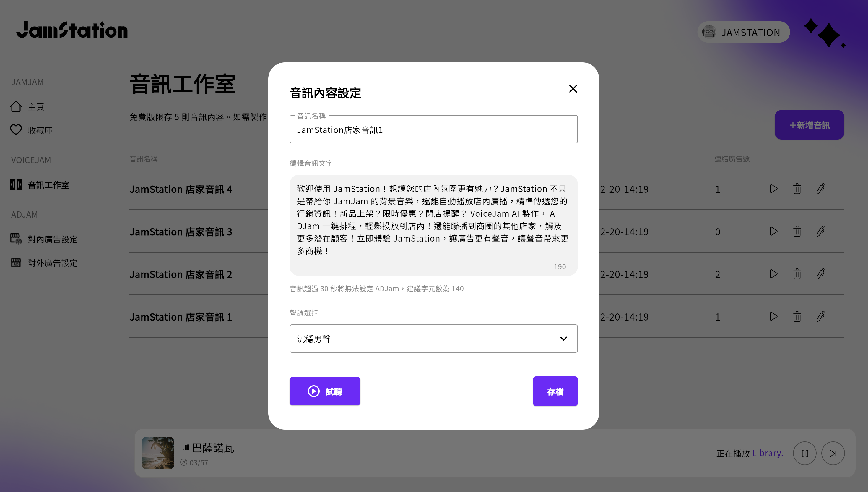868x492 pixels.
Task: Play JamStation 店家音訊 1
Action: click(x=773, y=317)
